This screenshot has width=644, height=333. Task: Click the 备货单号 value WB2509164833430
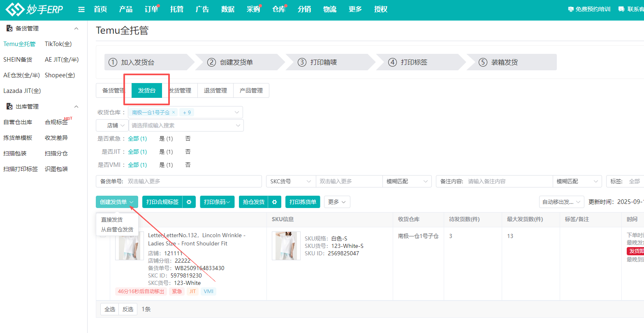point(199,268)
